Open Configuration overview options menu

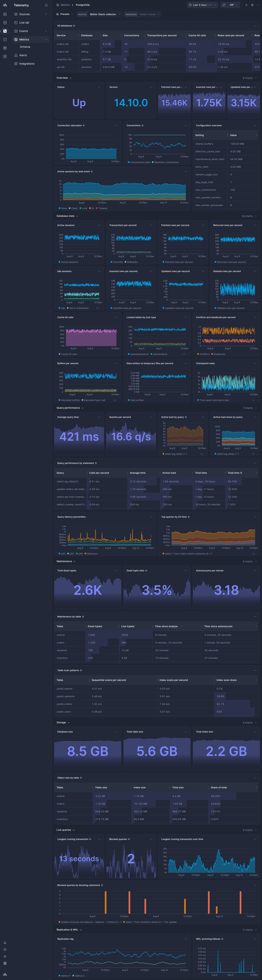point(255,125)
